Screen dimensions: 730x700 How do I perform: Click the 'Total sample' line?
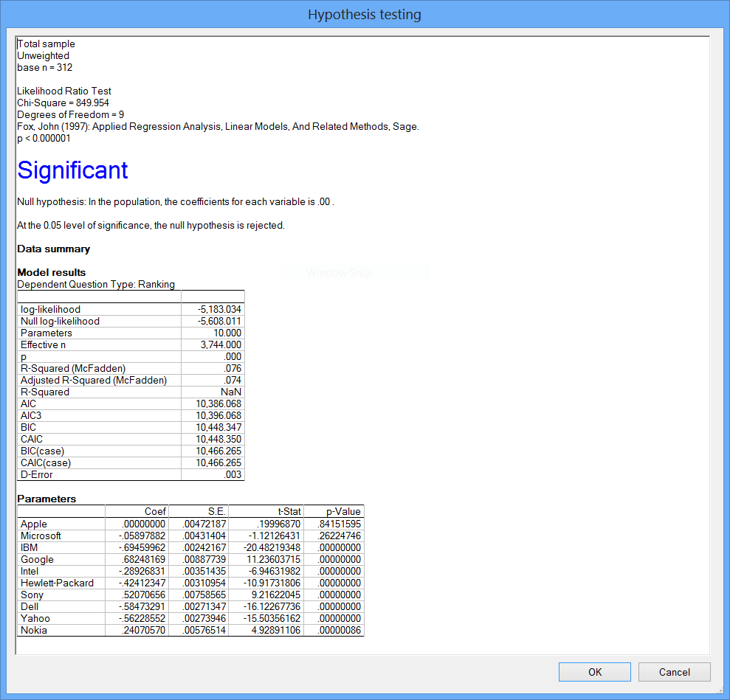click(46, 44)
